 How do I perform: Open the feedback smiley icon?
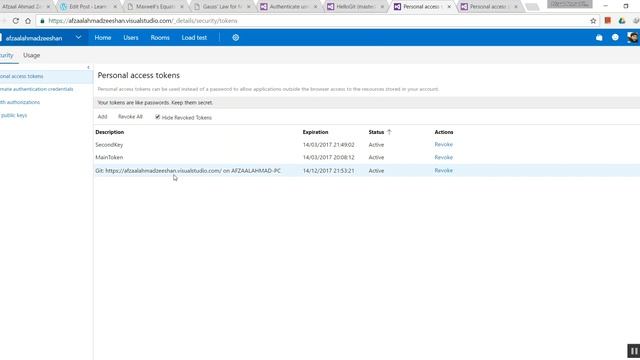pos(615,38)
